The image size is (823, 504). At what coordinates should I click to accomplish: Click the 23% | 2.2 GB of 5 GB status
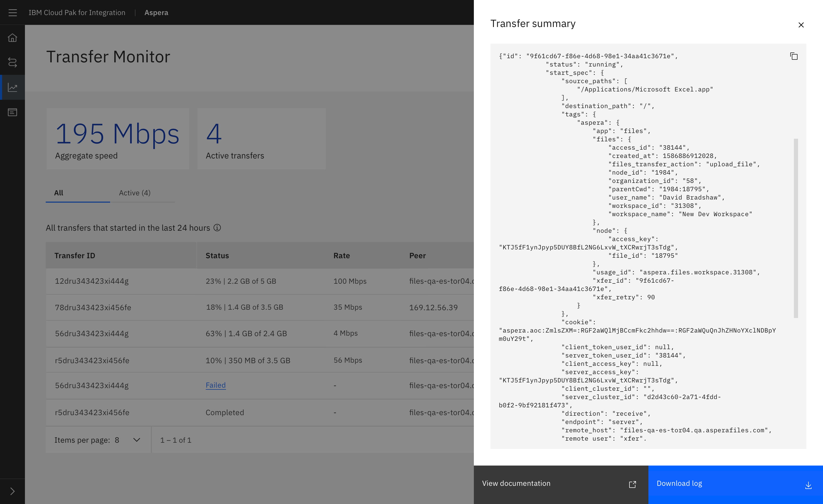[x=241, y=281]
